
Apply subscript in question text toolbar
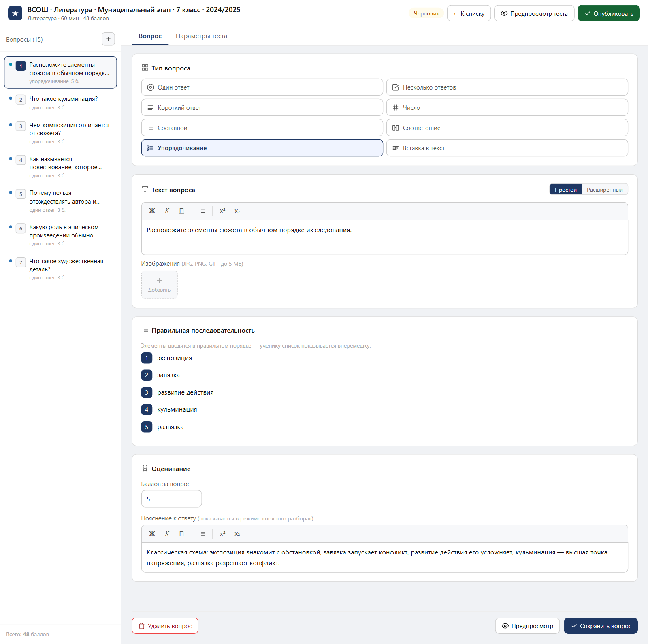pyautogui.click(x=237, y=211)
